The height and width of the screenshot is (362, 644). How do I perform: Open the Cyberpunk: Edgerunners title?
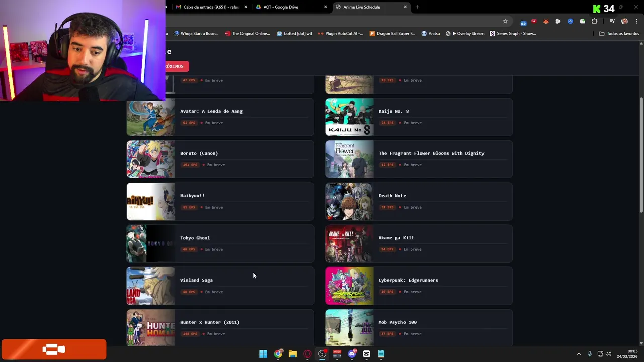(x=408, y=280)
